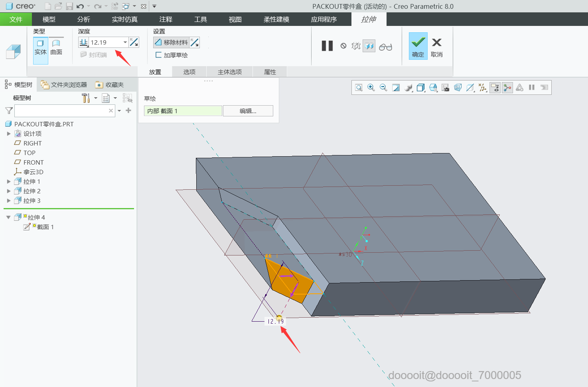Open the saved orientations cube icon
The width and height of the screenshot is (588, 387).
pos(433,88)
